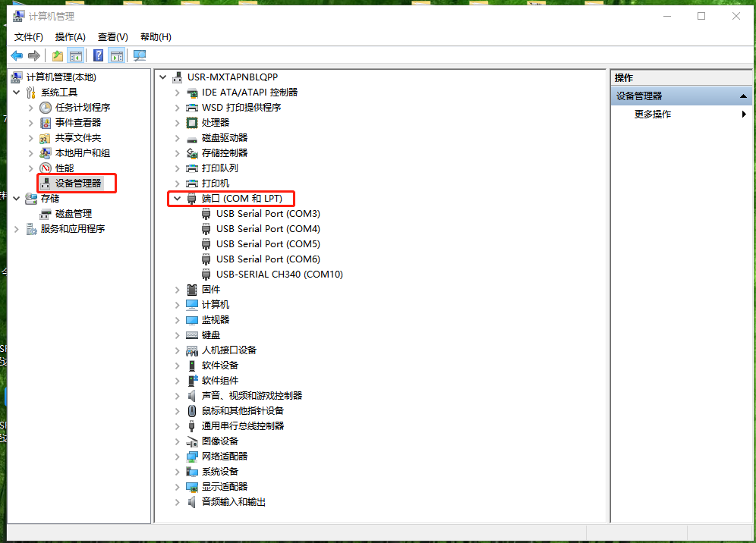Click the 任务计划程序 clock icon
The image size is (756, 543).
click(x=46, y=108)
